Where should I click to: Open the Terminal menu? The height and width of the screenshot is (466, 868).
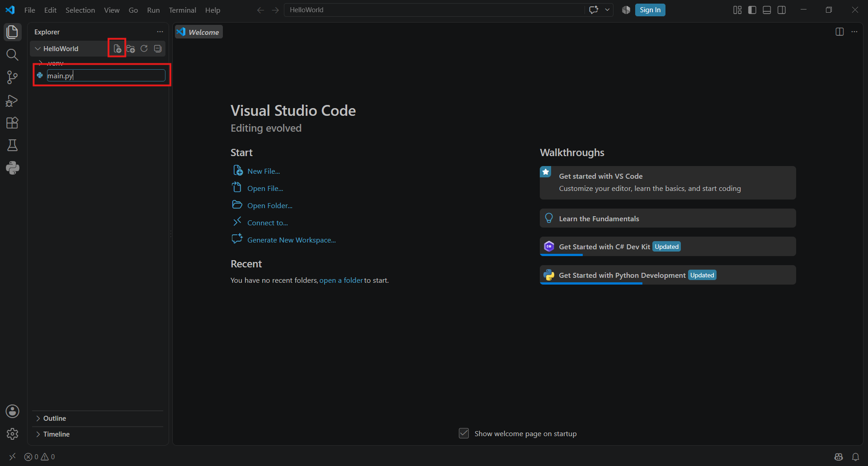[182, 10]
